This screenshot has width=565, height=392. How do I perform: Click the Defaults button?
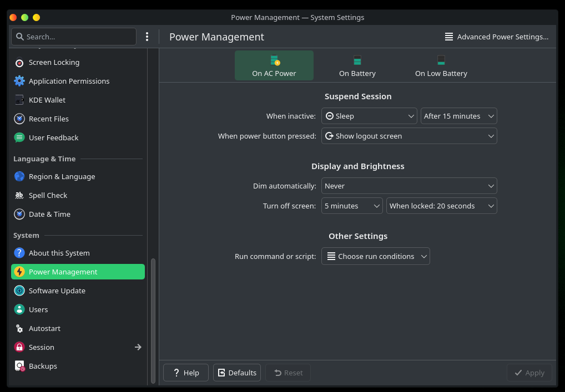[x=237, y=373]
